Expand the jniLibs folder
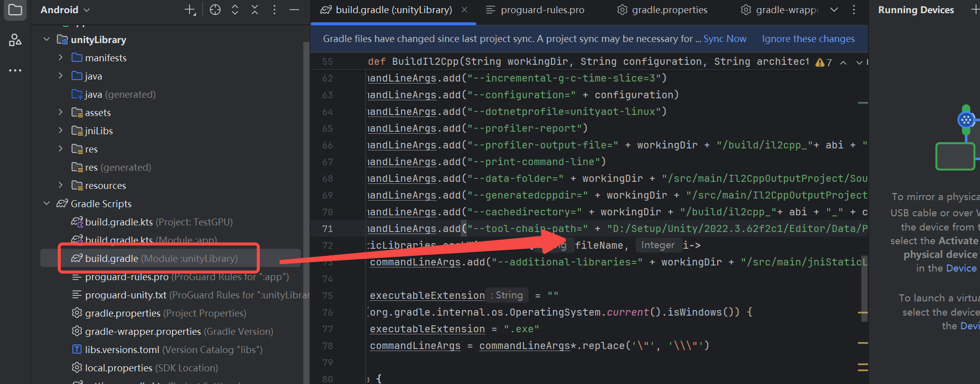 [x=61, y=130]
